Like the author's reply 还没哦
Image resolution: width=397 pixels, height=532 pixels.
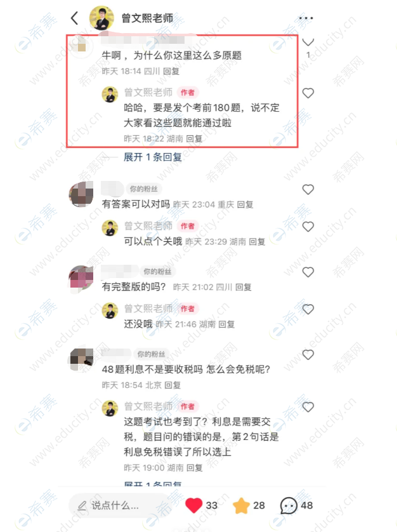point(308,309)
